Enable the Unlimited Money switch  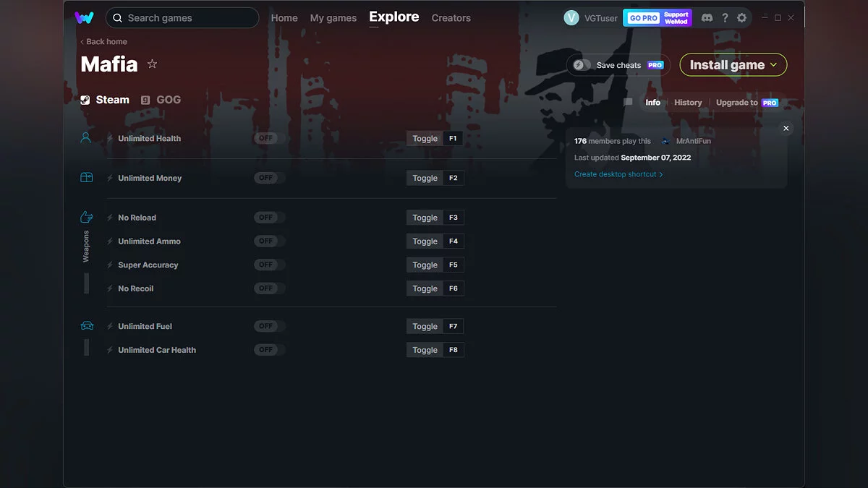269,178
